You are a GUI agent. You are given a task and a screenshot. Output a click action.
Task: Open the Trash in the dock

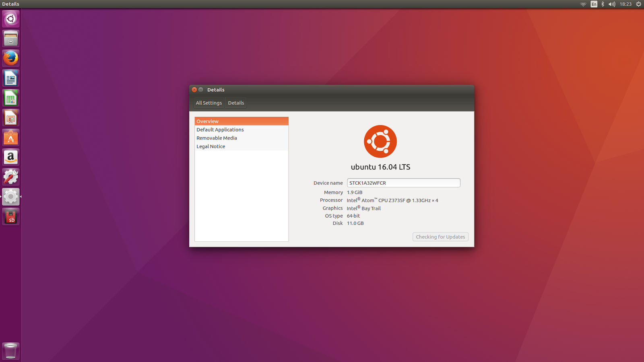pos(11,351)
